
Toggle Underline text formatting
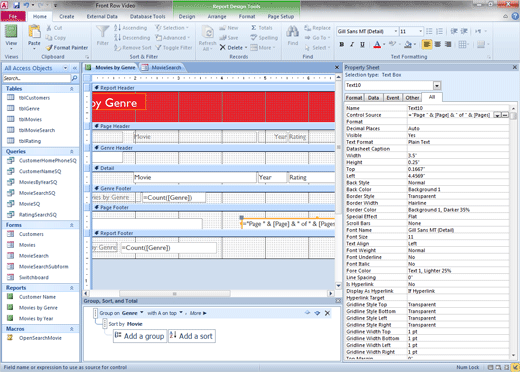point(362,44)
